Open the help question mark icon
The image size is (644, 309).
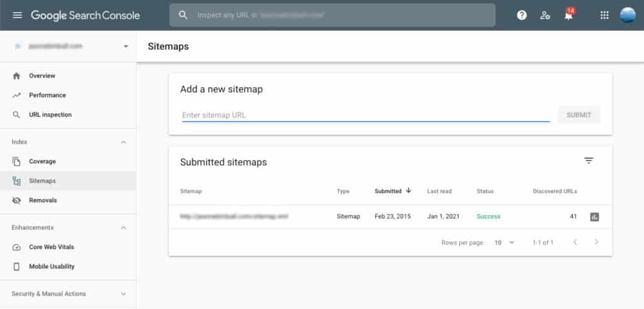(x=521, y=15)
